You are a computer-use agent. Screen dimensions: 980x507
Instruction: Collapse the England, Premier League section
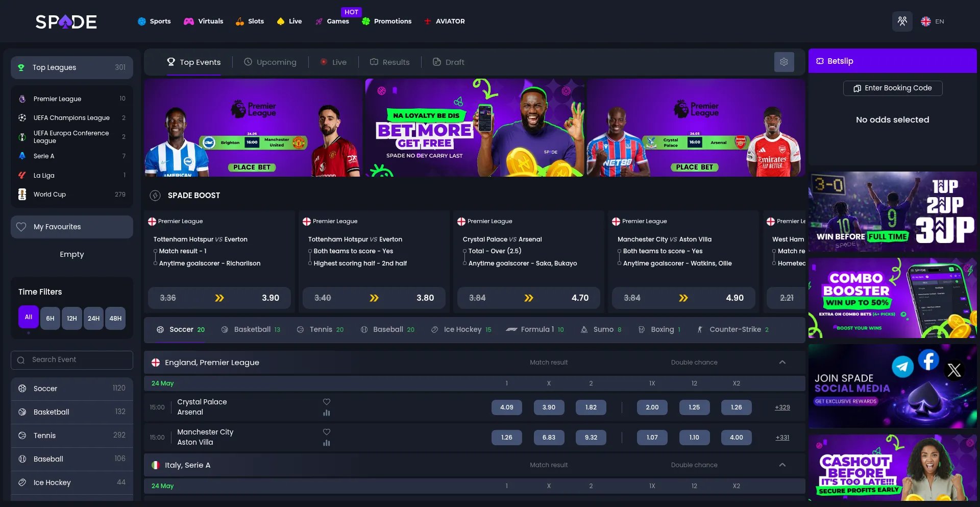(782, 363)
